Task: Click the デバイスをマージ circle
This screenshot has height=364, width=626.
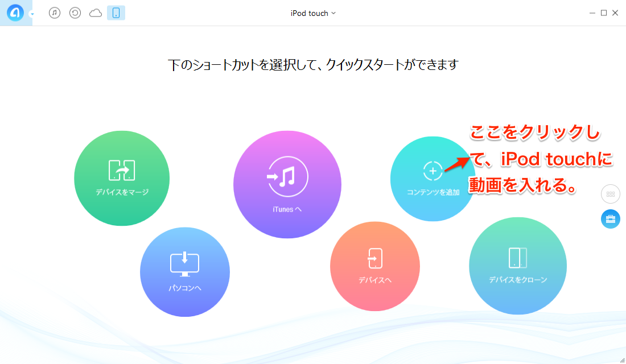Action: (122, 178)
